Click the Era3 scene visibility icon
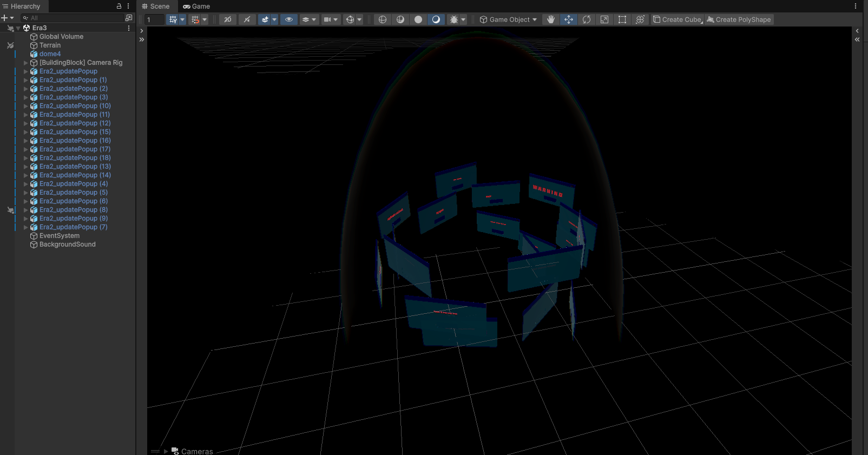This screenshot has width=868, height=455. (x=10, y=28)
